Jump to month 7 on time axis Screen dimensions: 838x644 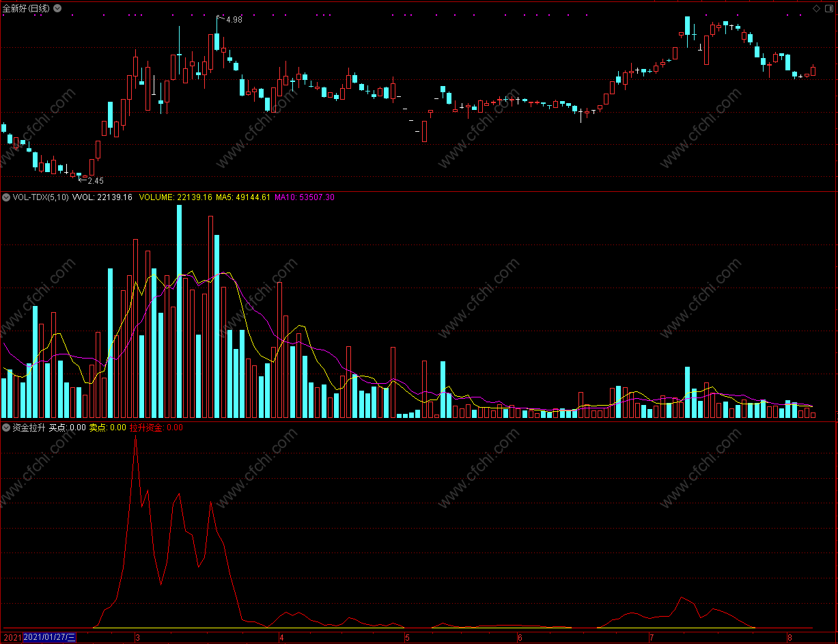click(652, 638)
